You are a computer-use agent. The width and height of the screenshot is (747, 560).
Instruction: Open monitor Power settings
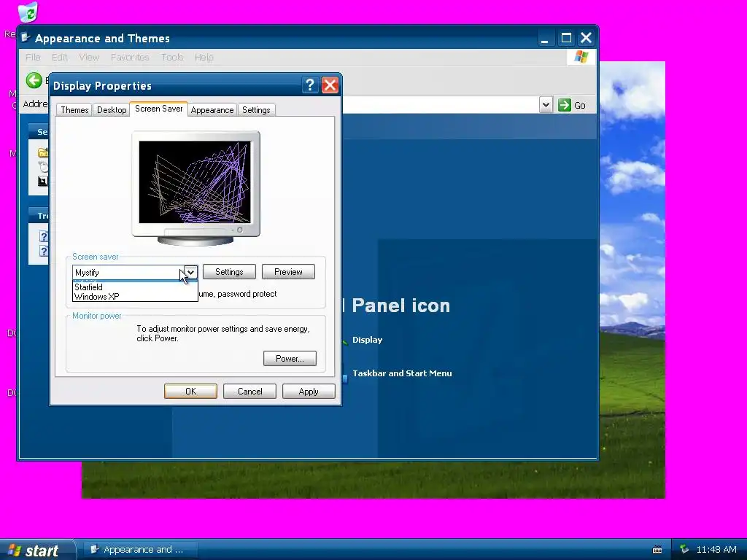point(290,359)
